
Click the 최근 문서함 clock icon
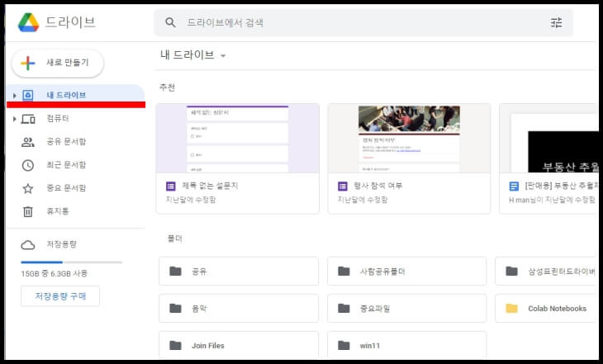point(28,165)
